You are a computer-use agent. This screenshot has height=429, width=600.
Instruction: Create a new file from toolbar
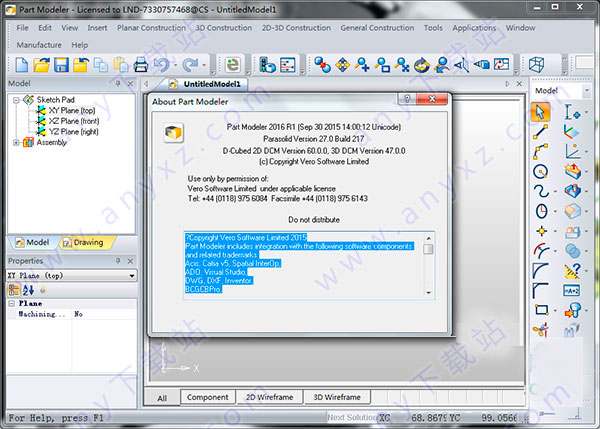[x=22, y=65]
